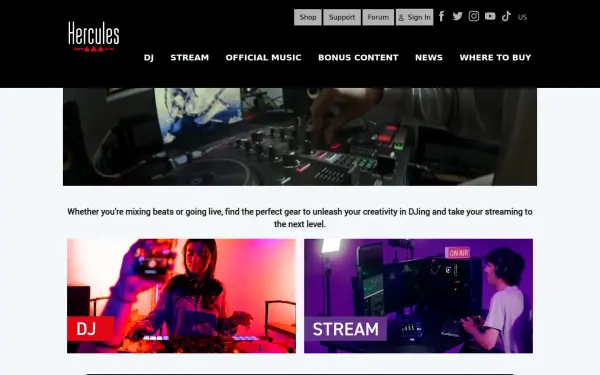Open the US region selector

(x=522, y=17)
